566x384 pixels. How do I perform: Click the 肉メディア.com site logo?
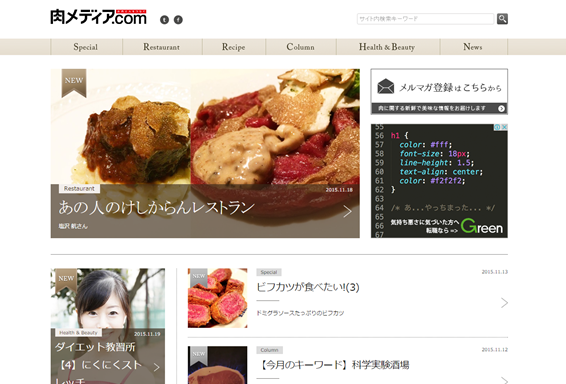click(98, 17)
